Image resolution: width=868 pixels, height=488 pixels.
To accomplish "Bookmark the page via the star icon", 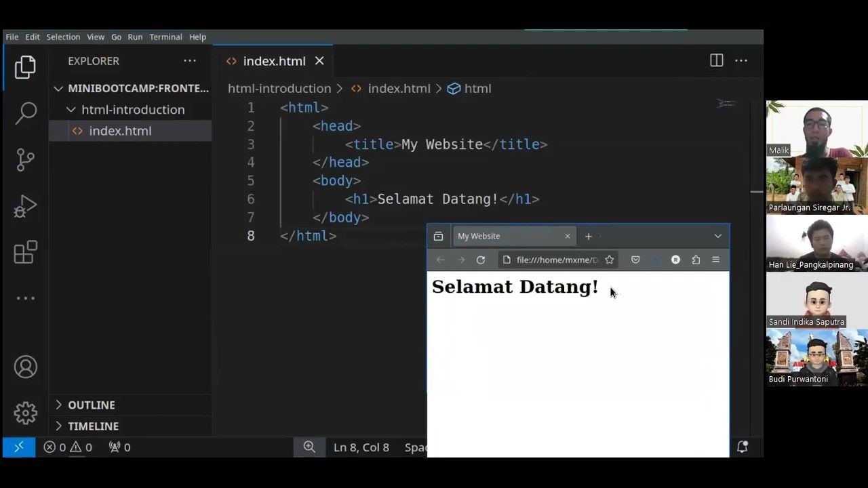I will [x=609, y=260].
